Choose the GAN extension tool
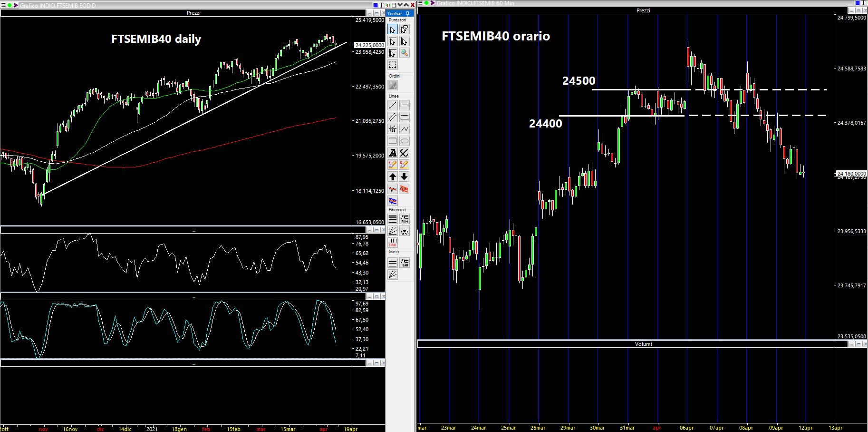This screenshot has width=868, height=432. [405, 262]
